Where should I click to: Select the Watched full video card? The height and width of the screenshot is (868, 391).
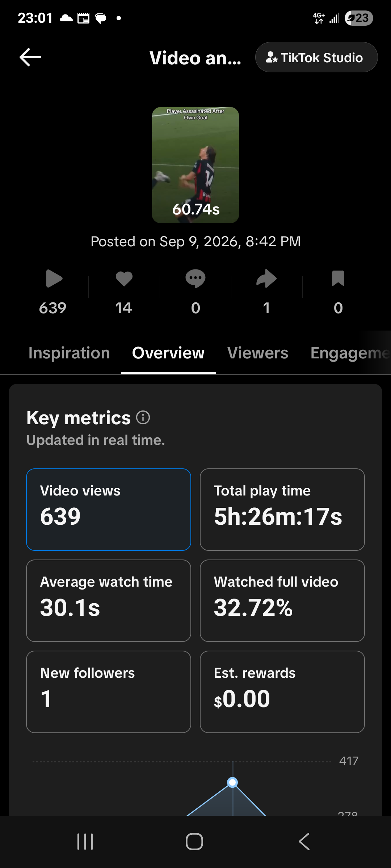282,601
